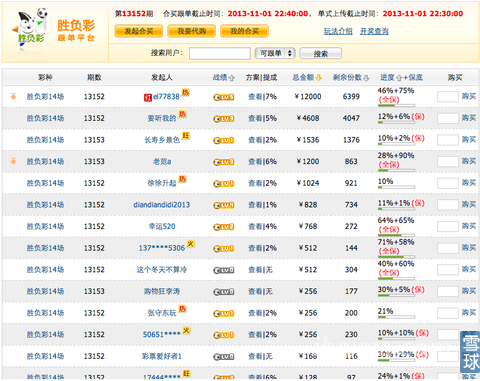480x381 pixels.
Task: View plan 查看 in the 老范a row
Action: pyautogui.click(x=255, y=162)
